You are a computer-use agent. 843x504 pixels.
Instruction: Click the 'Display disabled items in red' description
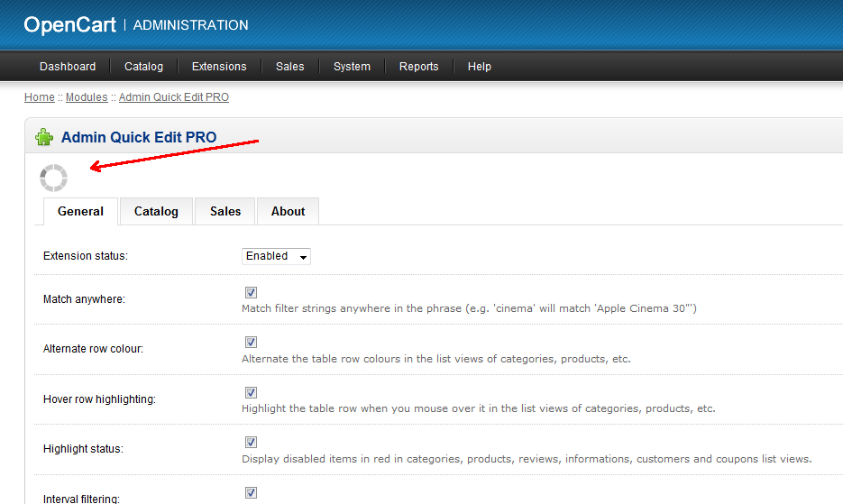[527, 459]
